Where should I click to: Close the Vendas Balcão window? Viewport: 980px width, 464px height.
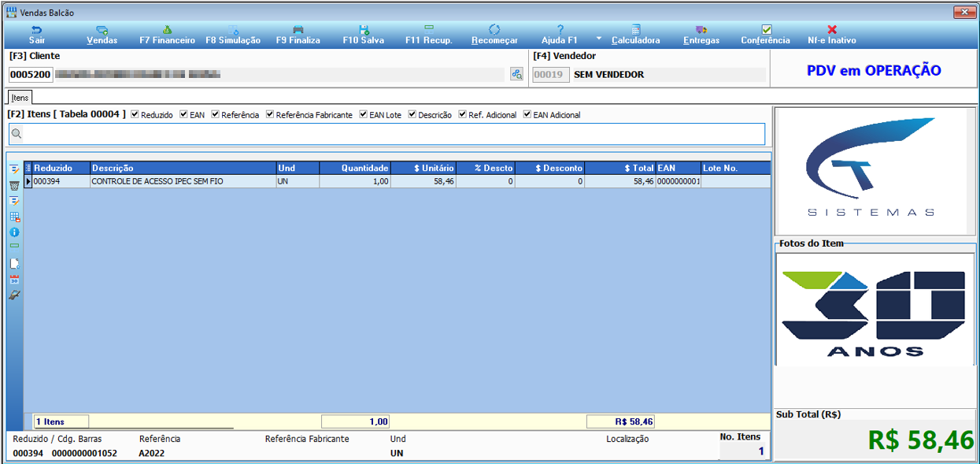(964, 12)
